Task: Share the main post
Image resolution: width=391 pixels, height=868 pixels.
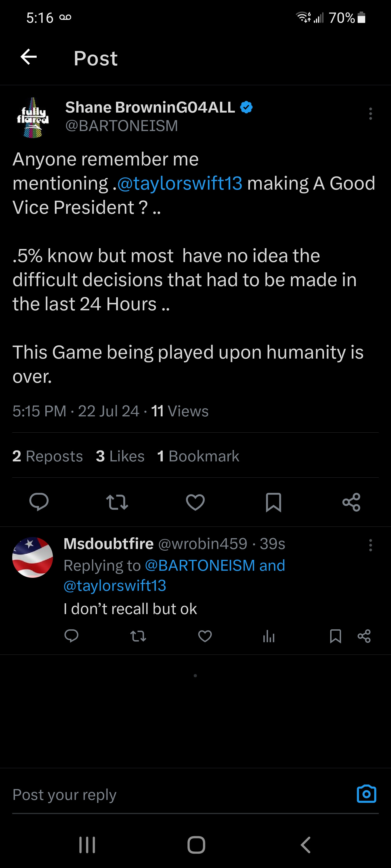Action: (351, 502)
